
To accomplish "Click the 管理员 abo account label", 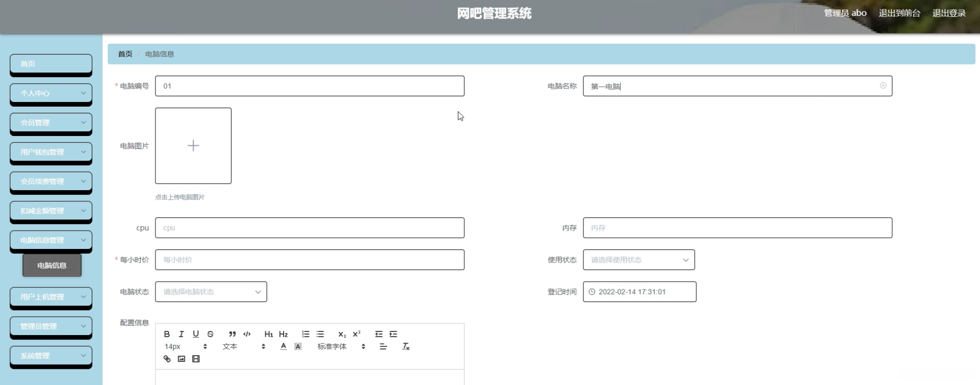I will 845,13.
